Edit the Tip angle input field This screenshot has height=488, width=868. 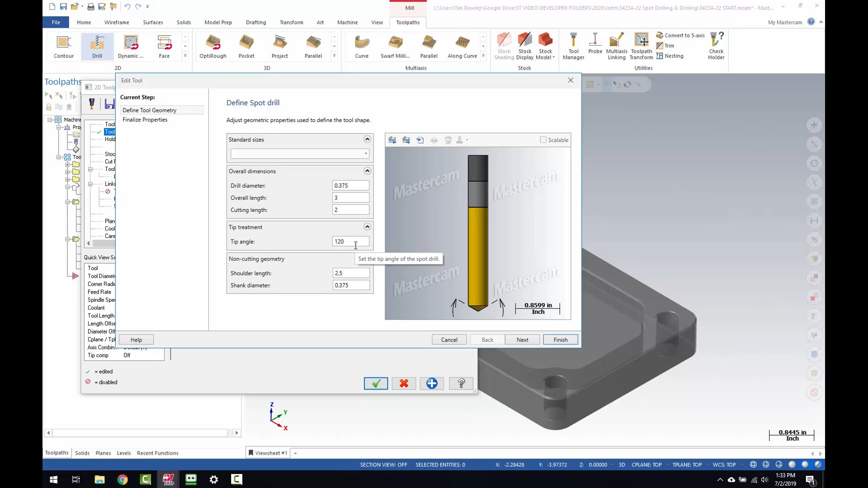tap(350, 241)
